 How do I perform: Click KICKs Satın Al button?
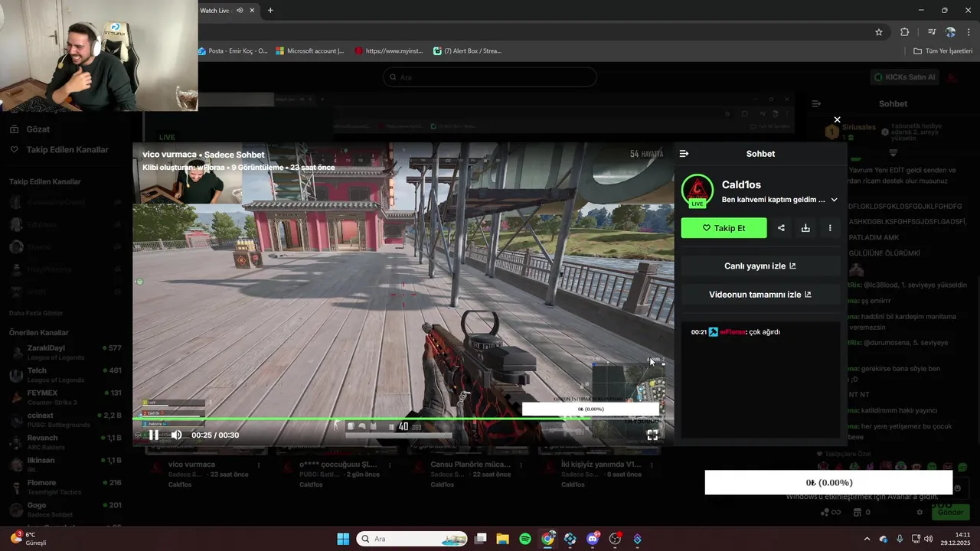pyautogui.click(x=904, y=77)
